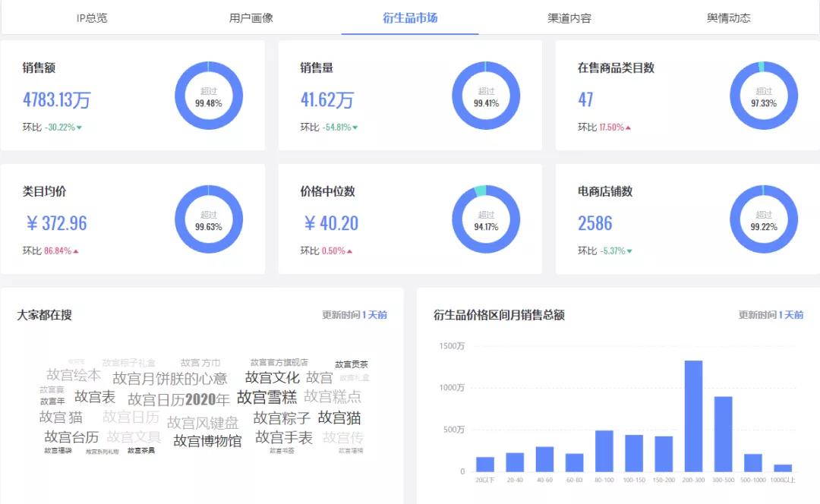Click the 200-300 price range bar
820x504 pixels.
tap(693, 416)
